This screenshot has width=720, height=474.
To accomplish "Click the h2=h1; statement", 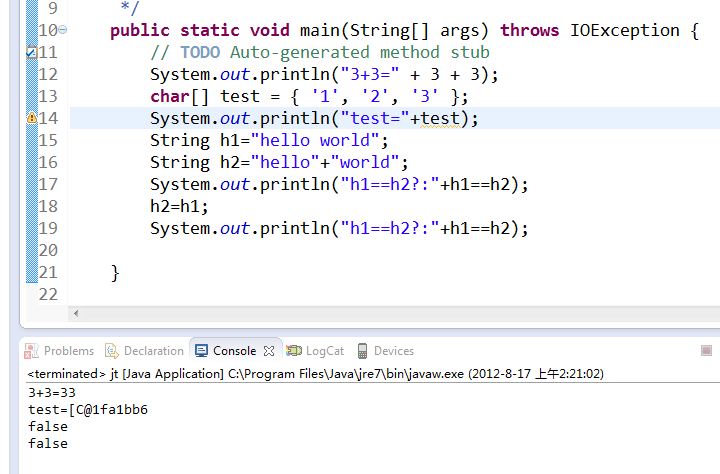I will [179, 206].
